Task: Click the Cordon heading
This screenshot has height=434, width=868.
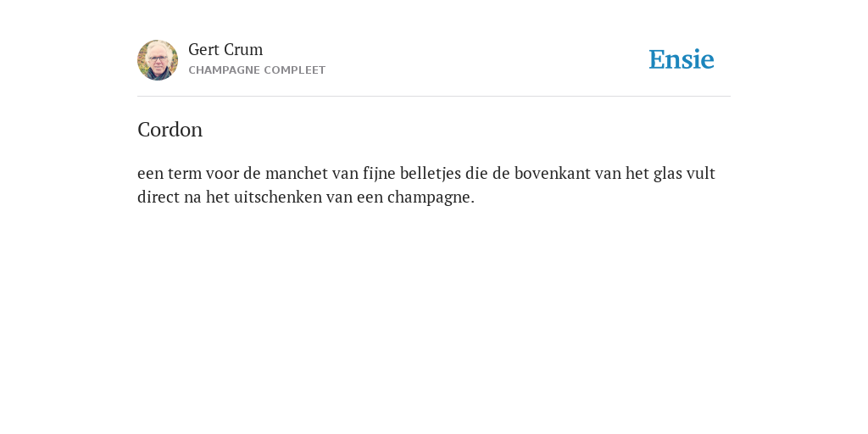Action: [x=170, y=130]
